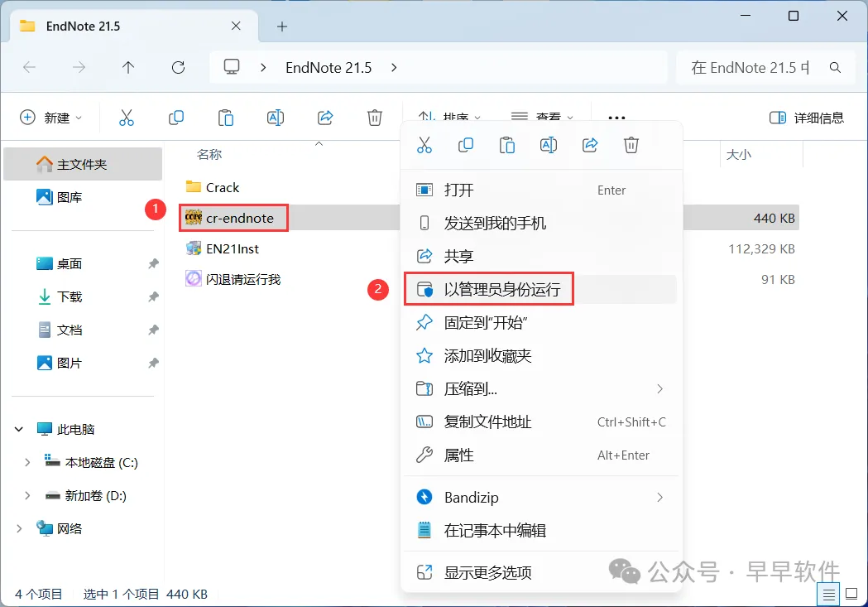Sort by the 名称 column header

pos(209,155)
